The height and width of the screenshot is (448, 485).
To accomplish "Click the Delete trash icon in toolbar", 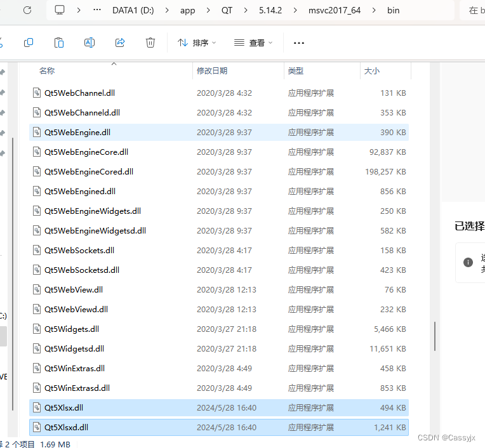I will click(x=150, y=43).
